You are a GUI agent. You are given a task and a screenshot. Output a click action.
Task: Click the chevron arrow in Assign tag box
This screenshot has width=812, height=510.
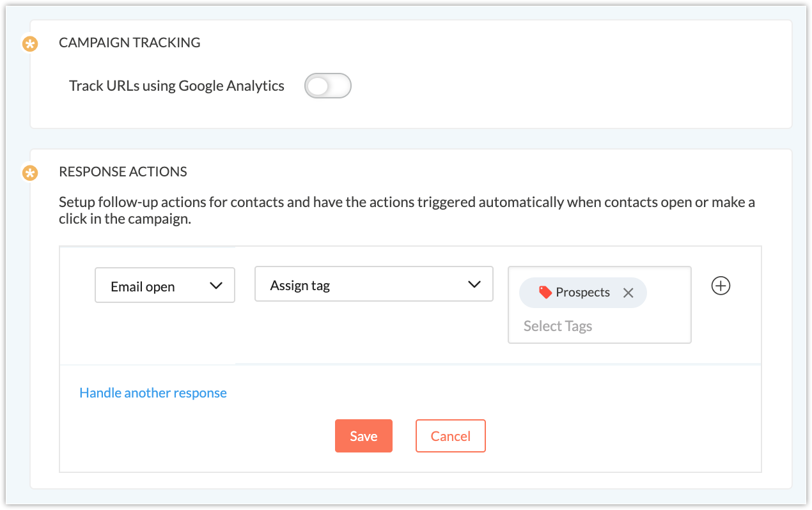(474, 284)
